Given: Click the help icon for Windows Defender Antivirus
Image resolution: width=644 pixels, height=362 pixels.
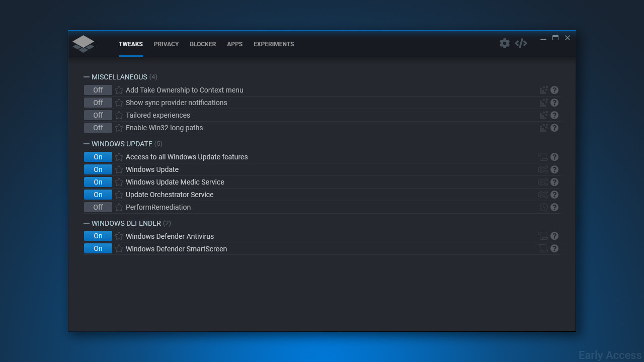Looking at the screenshot, I should [554, 236].
